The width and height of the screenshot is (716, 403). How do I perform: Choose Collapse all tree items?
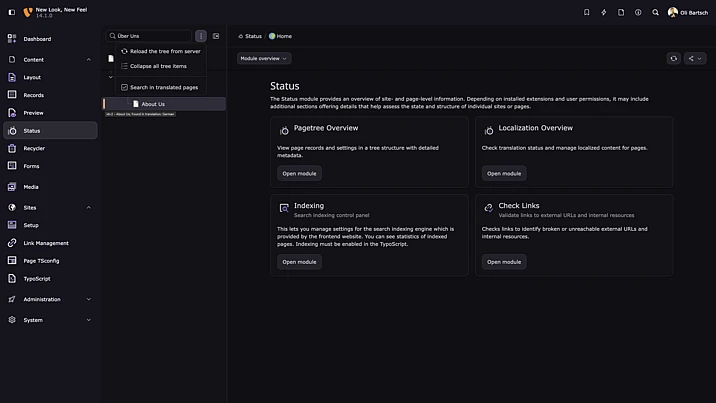click(157, 66)
